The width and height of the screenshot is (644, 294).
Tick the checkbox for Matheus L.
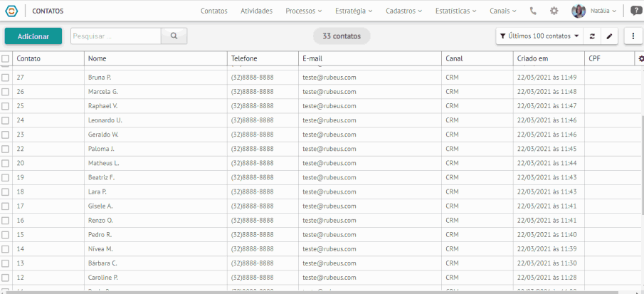click(x=5, y=163)
